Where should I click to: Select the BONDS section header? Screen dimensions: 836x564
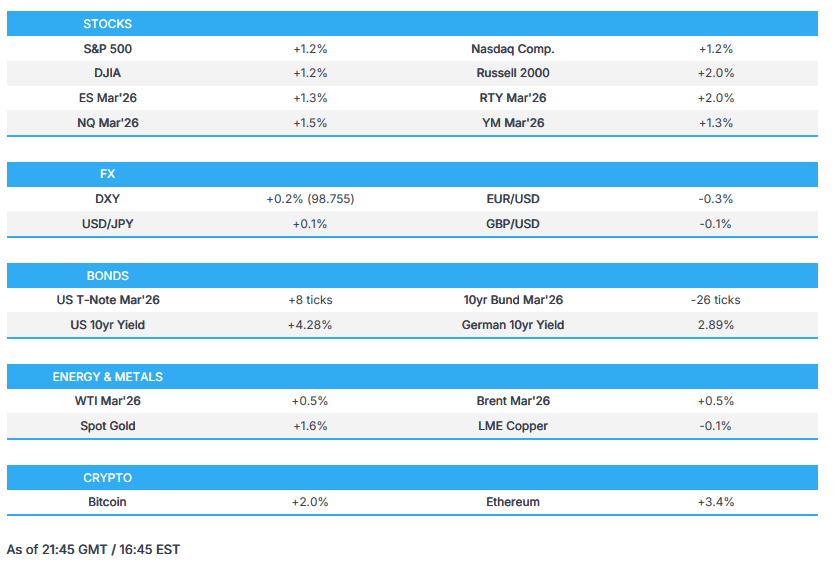(107, 275)
